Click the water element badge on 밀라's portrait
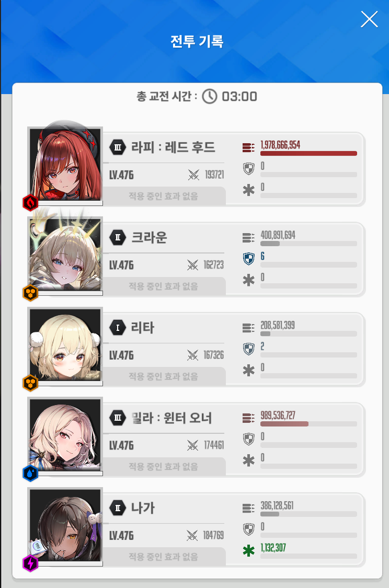Image resolution: width=389 pixels, height=588 pixels. (x=30, y=473)
